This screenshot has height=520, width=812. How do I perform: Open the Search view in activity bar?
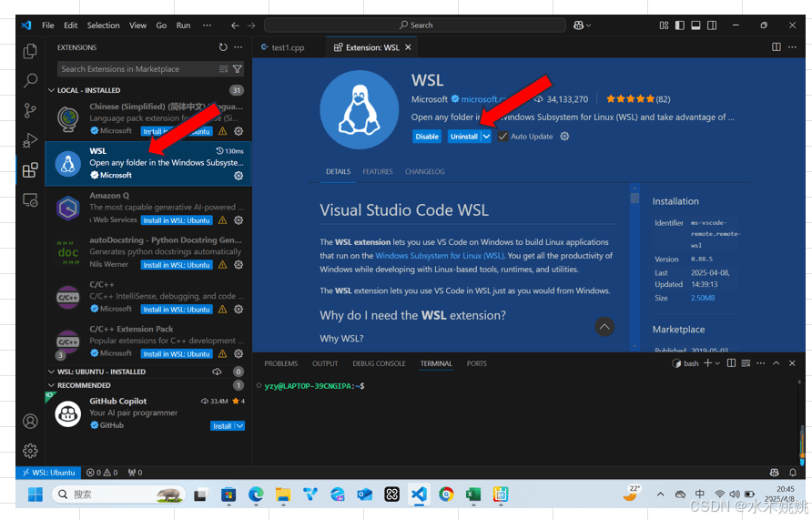point(30,80)
